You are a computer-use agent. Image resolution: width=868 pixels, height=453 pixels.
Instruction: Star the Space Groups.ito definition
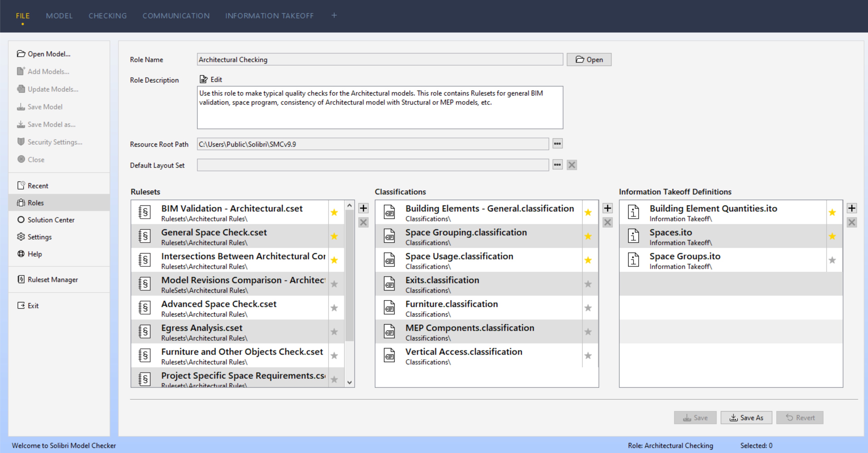click(x=832, y=260)
